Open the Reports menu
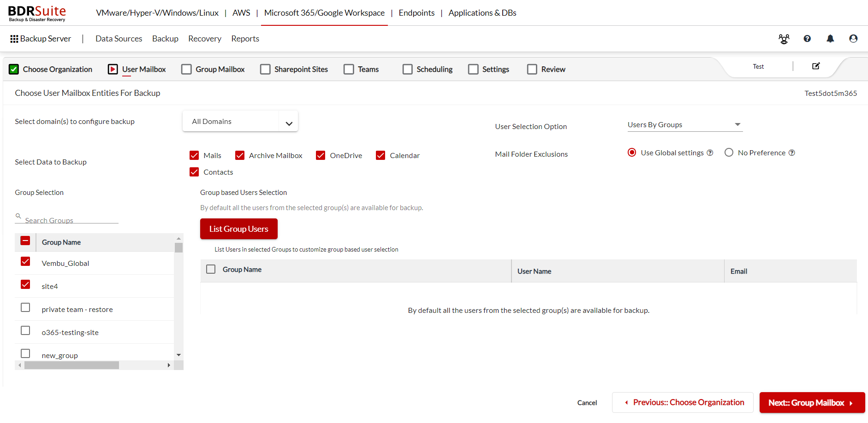 [x=245, y=39]
